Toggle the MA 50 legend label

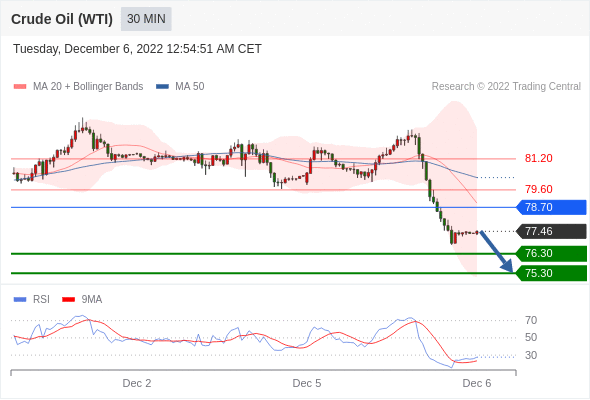coord(190,87)
